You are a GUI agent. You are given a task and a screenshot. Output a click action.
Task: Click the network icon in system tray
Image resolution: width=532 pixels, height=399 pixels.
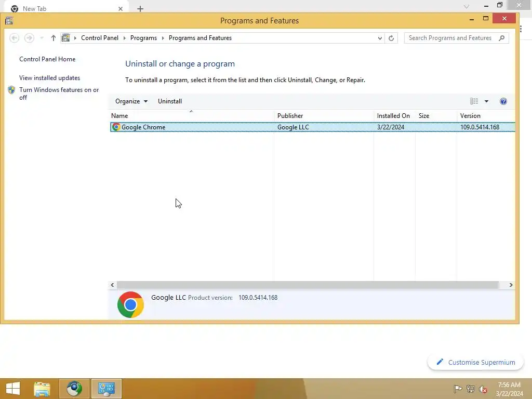point(471,389)
